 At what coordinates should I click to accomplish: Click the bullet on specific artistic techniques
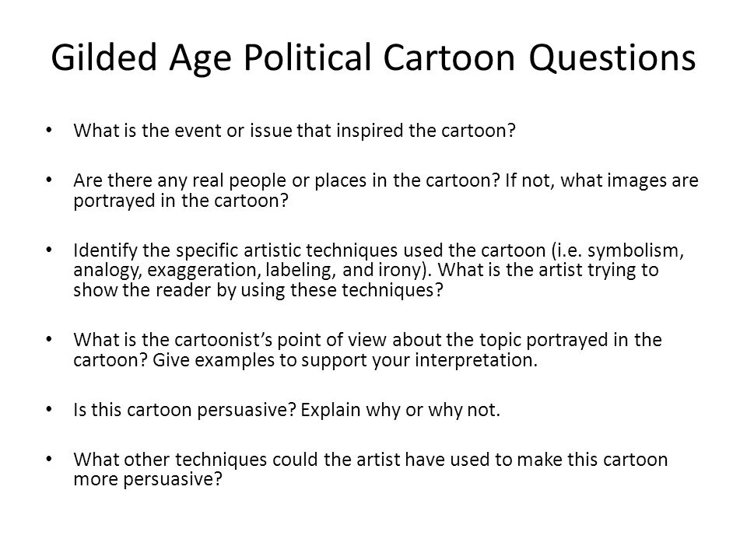[x=379, y=270]
